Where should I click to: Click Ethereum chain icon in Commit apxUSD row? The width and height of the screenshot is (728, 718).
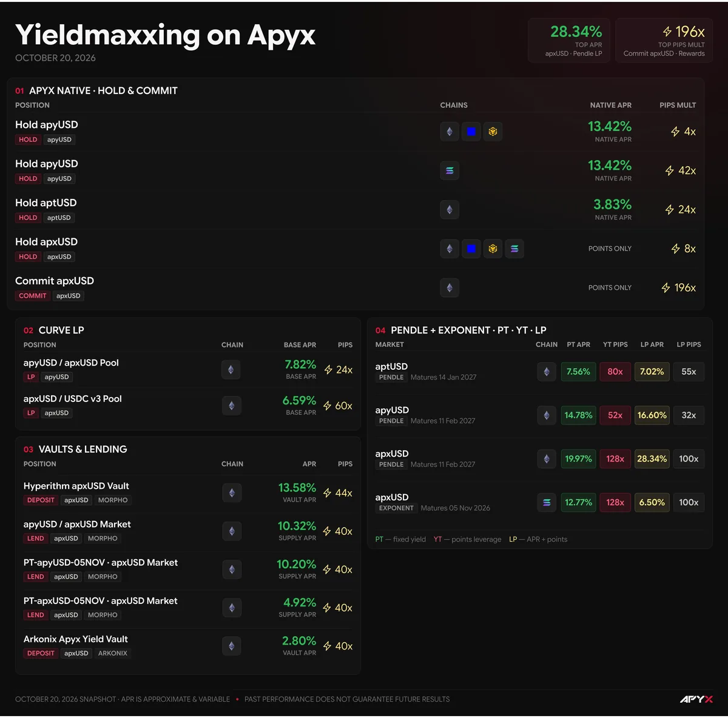pyautogui.click(x=450, y=287)
